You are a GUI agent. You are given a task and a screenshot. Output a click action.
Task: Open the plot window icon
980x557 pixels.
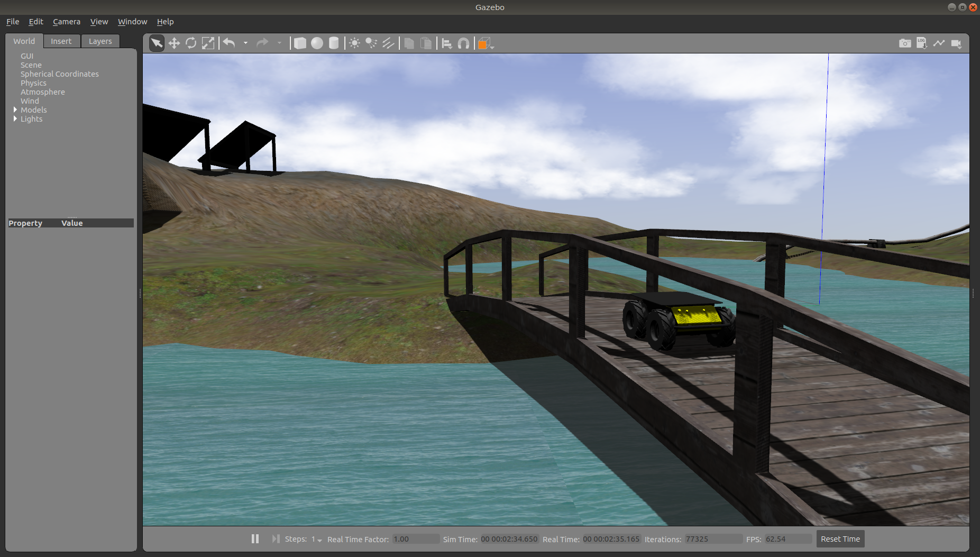(x=939, y=43)
